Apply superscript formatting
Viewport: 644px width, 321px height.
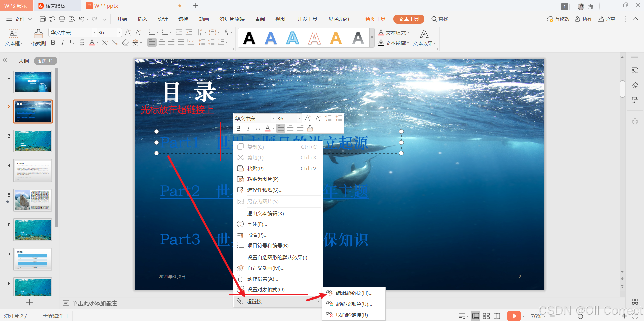(105, 43)
